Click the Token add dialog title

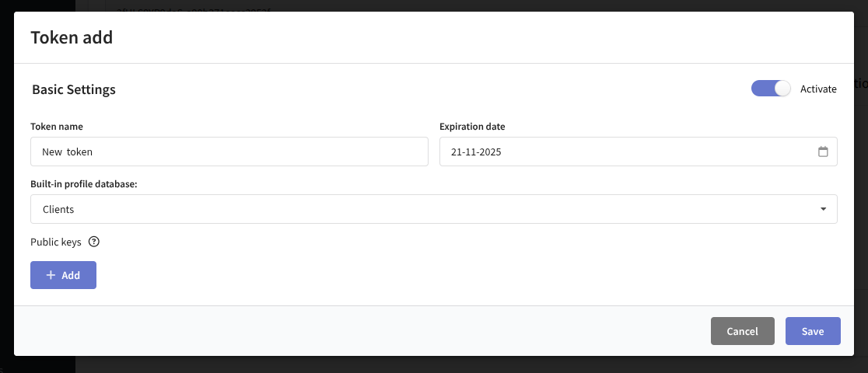72,37
